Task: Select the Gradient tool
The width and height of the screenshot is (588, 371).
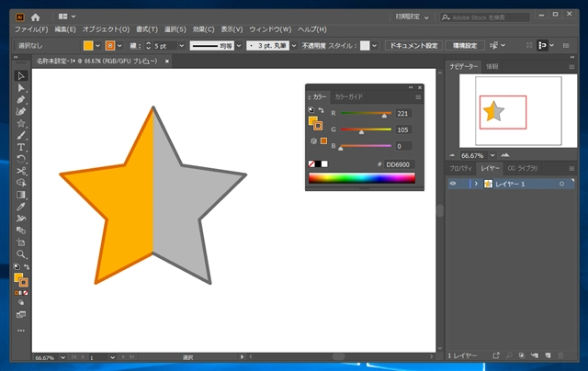Action: pyautogui.click(x=21, y=195)
